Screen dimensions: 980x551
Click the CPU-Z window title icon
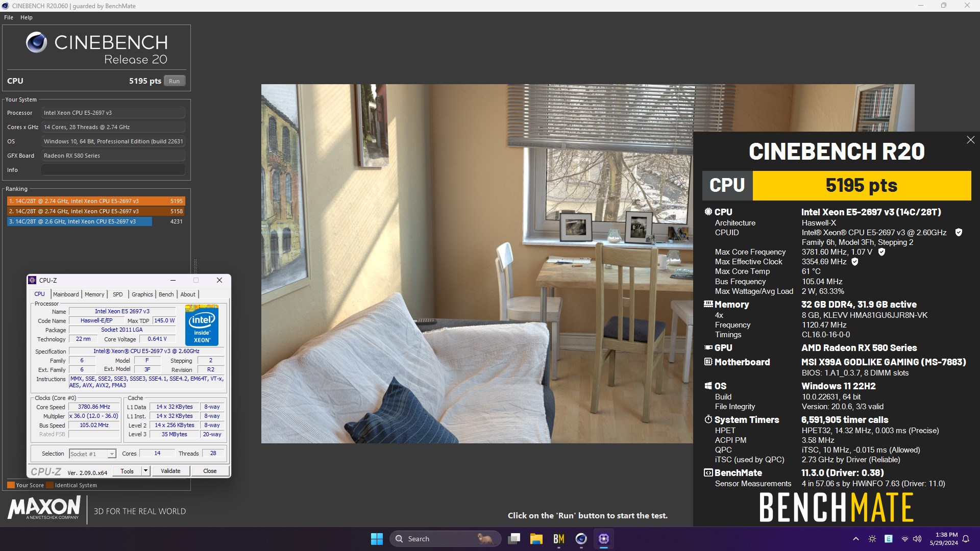[32, 280]
